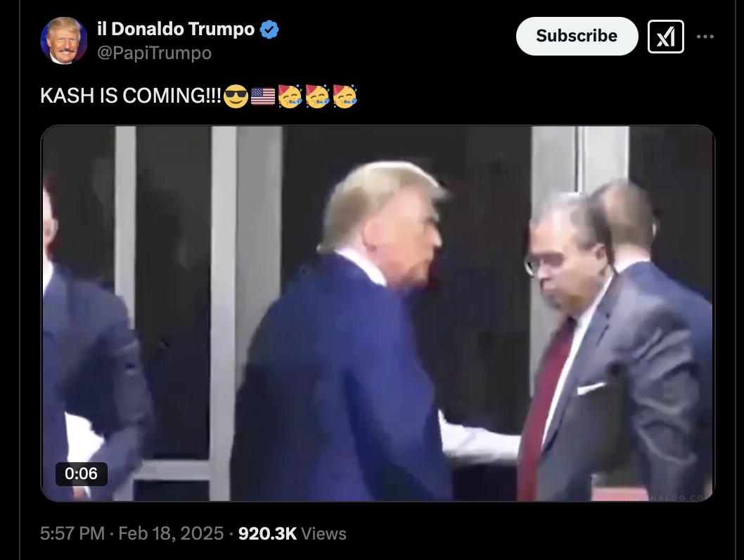744x560 pixels.
Task: Click the blue verified checkmark badge
Action: click(x=269, y=30)
